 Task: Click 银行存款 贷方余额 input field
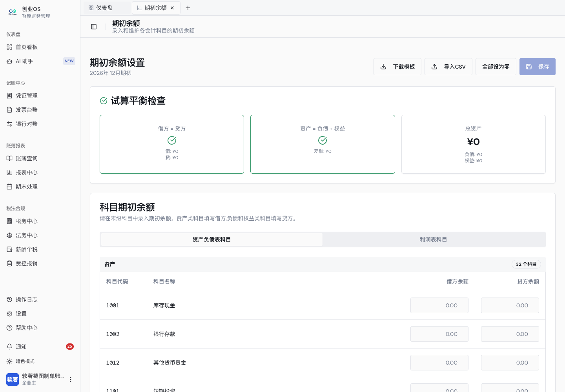[510, 334]
